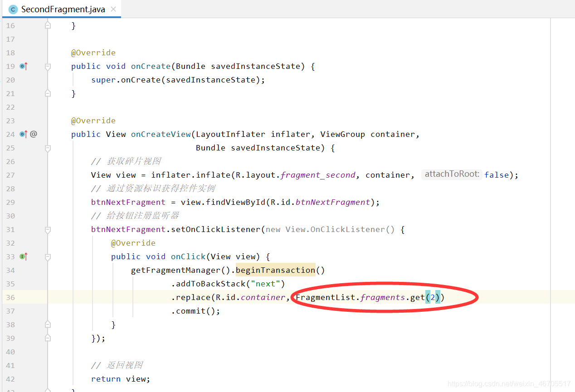The width and height of the screenshot is (575, 392).
Task: Click the override gutter icon on line 24
Action: (24, 134)
